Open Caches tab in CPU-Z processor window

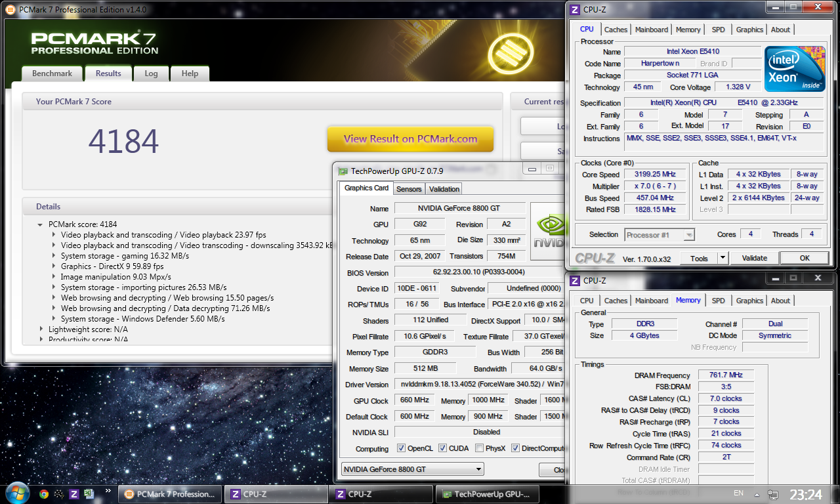pos(616,30)
